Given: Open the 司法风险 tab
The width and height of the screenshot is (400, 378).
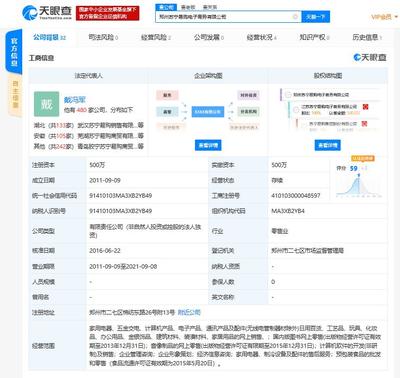Looking at the screenshot, I should tap(103, 37).
